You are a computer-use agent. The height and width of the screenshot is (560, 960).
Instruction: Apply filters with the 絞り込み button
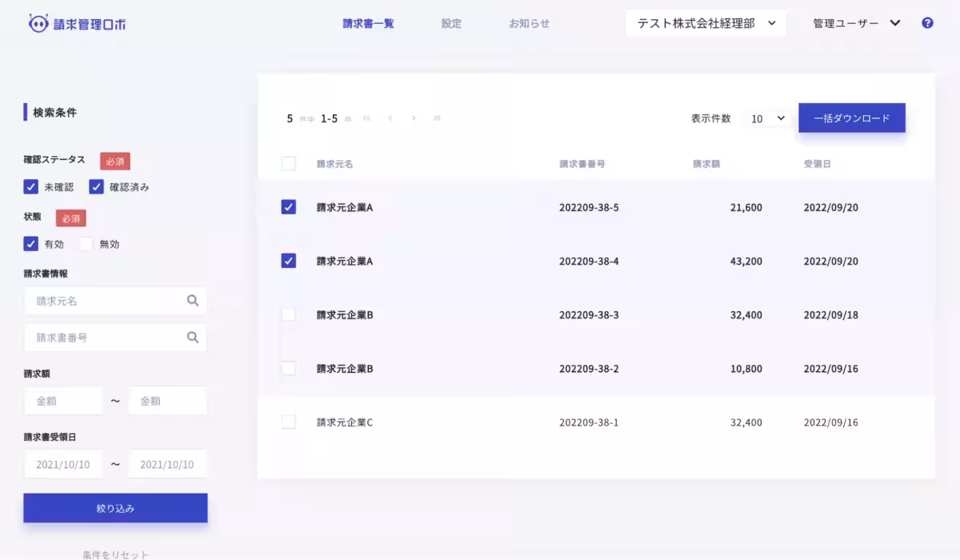tap(115, 507)
